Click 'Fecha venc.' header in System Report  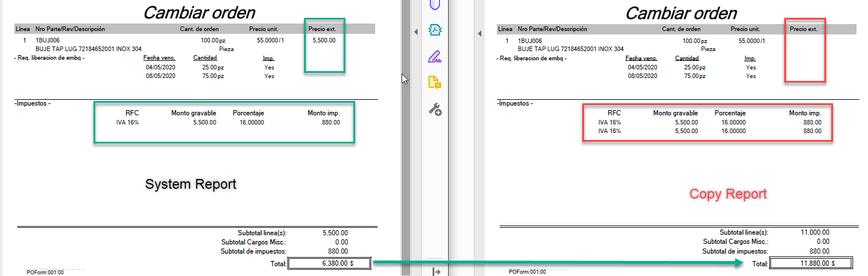point(159,58)
